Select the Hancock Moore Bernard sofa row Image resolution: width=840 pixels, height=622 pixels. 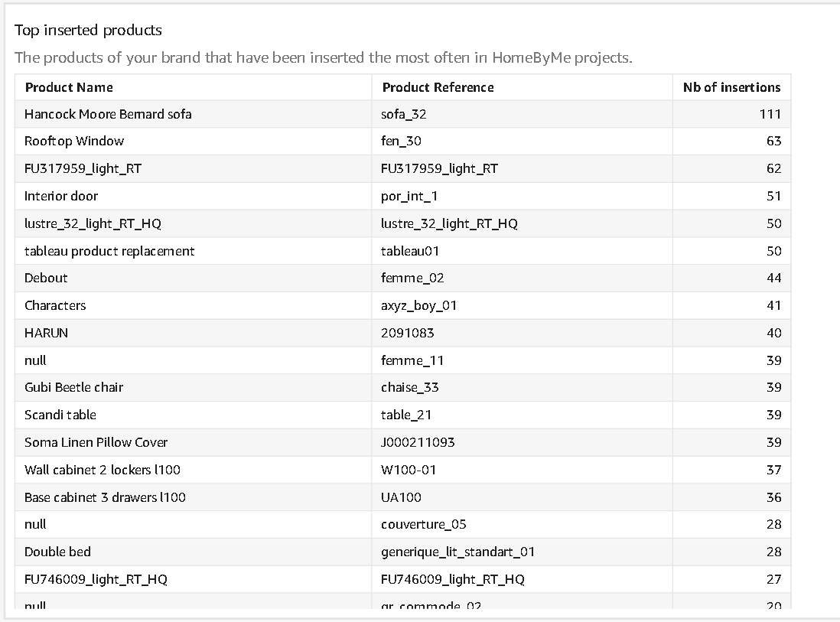click(x=108, y=114)
